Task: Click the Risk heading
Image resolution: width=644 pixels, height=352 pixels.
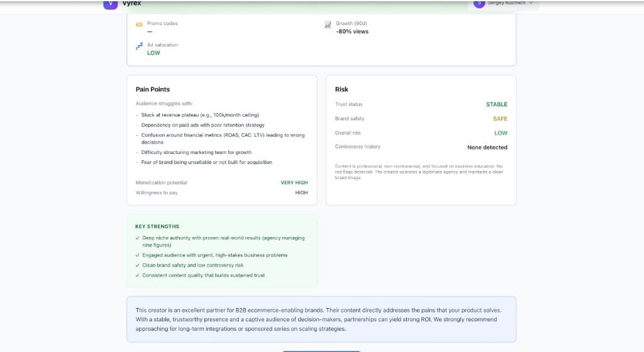Action: point(341,89)
